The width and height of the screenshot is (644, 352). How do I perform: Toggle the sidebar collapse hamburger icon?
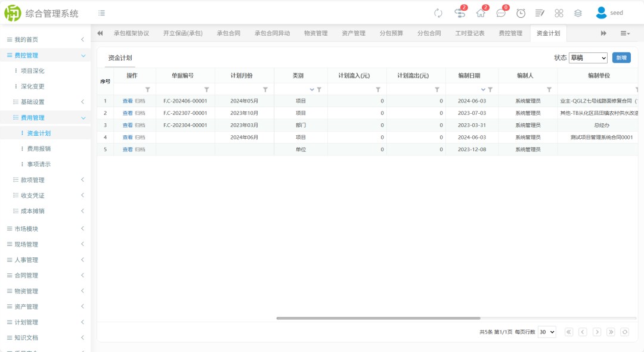(102, 13)
